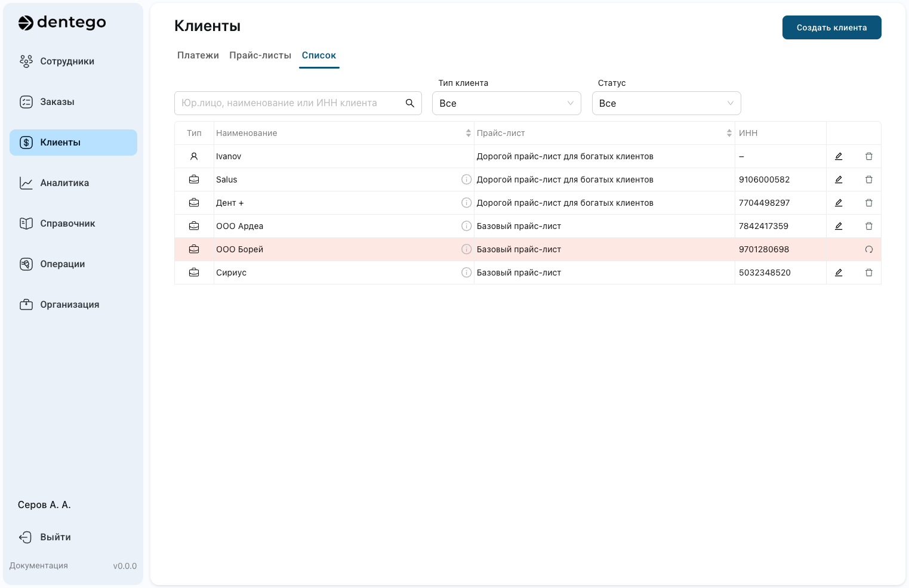Click trash icon for Дент + row
Screen dimensions: 909x588
click(869, 203)
